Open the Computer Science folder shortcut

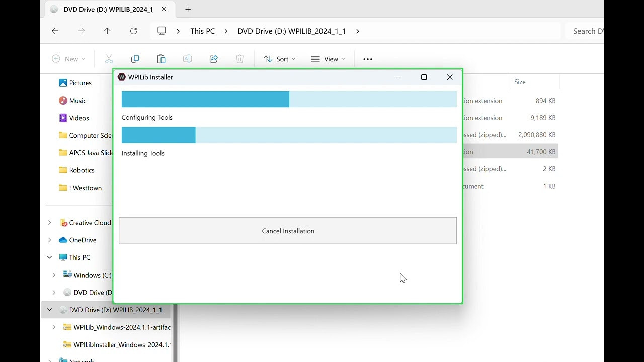click(85, 135)
